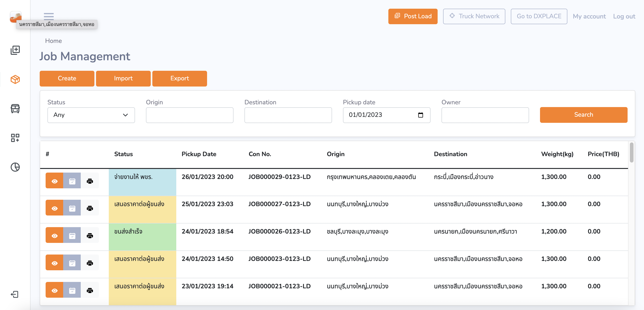Open the truck sidebar icon
The image size is (644, 310).
[15, 108]
